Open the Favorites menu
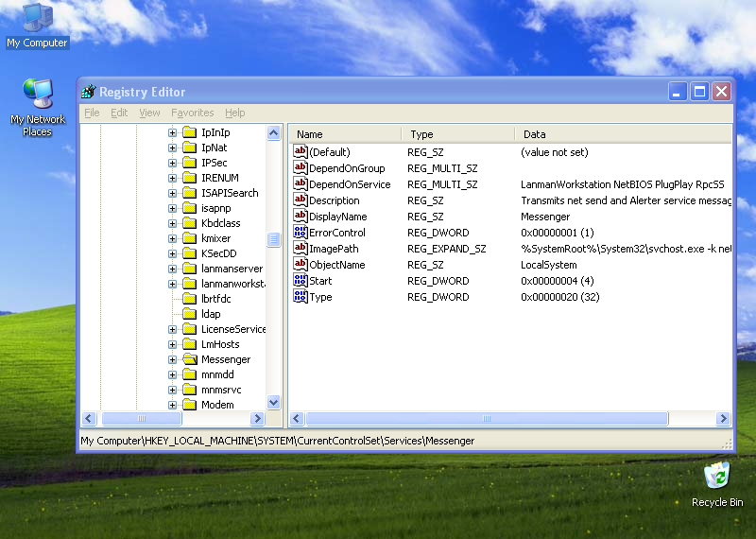Image resolution: width=756 pixels, height=539 pixels. coord(193,113)
